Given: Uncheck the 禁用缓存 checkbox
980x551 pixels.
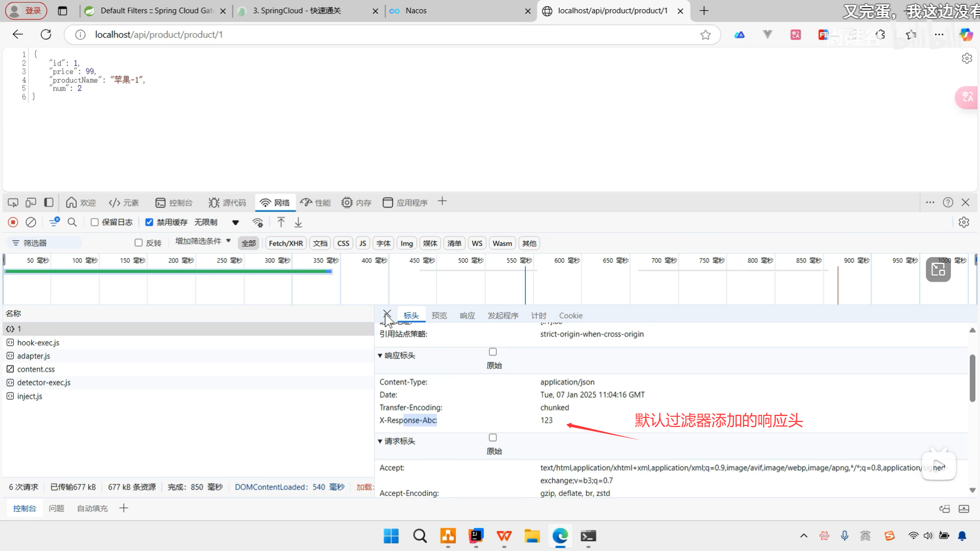Looking at the screenshot, I should pos(149,222).
